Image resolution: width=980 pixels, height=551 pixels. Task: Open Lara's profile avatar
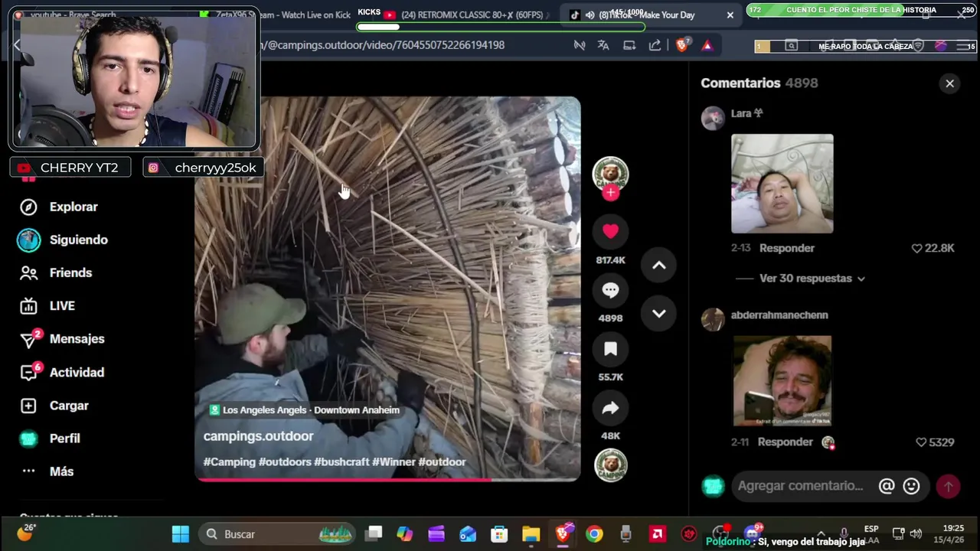713,118
